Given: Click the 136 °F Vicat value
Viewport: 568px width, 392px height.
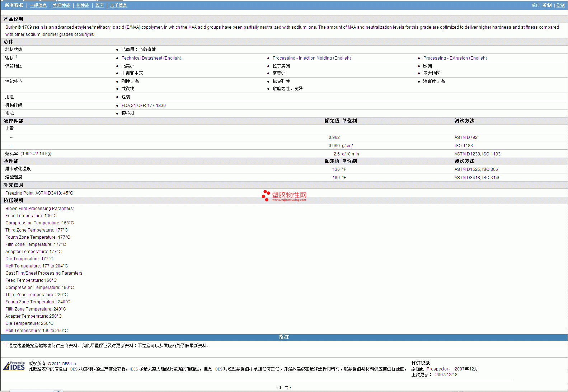Looking at the screenshot, I should coord(339,169).
